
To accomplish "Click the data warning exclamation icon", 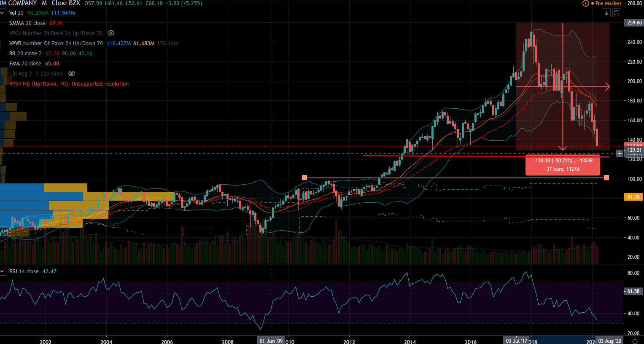I will pos(586,3).
